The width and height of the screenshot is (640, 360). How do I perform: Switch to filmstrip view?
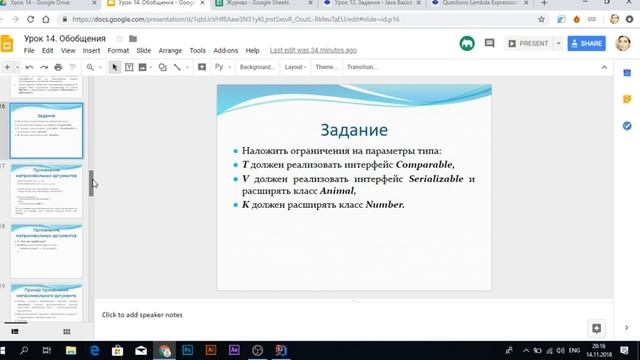[15, 331]
